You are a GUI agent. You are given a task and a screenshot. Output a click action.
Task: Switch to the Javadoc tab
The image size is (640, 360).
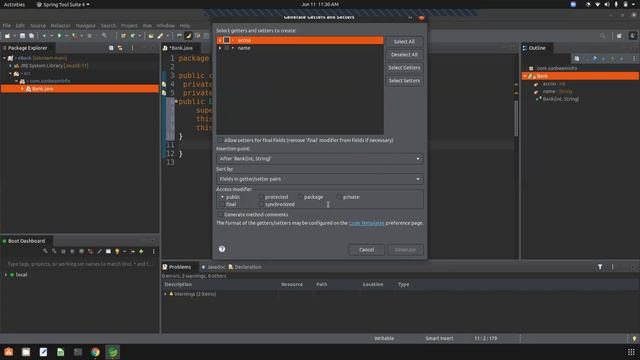tap(213, 267)
